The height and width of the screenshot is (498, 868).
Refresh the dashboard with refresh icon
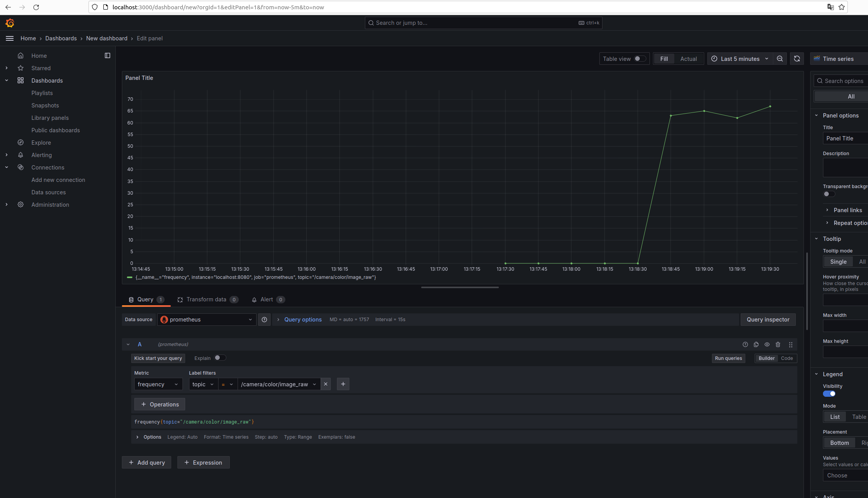point(797,59)
